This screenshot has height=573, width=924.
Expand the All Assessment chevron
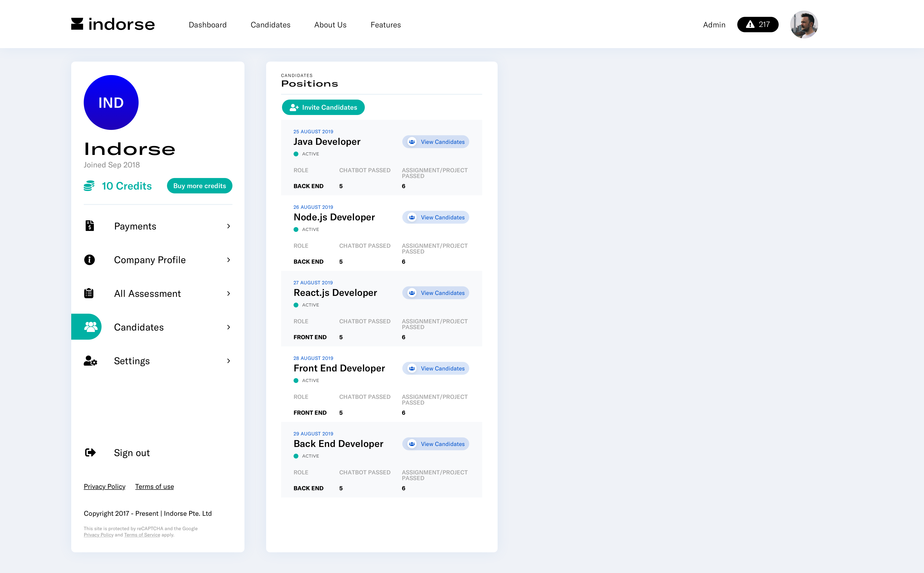229,294
